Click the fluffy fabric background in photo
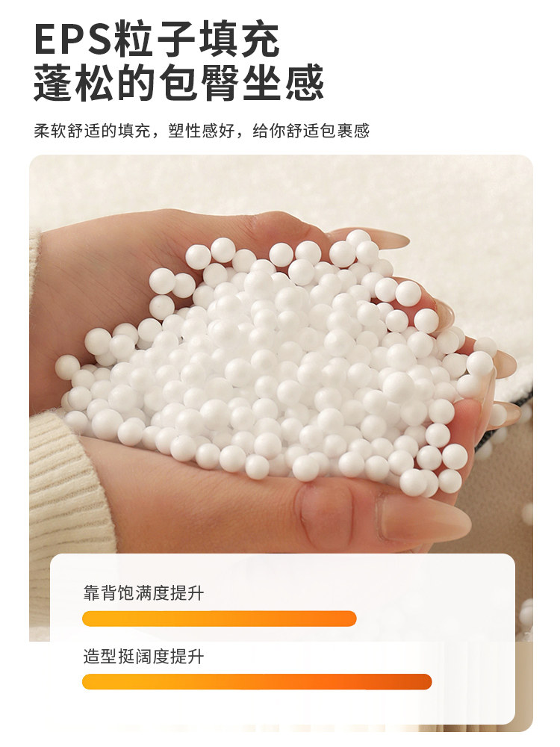560x747 pixels. click(281, 190)
